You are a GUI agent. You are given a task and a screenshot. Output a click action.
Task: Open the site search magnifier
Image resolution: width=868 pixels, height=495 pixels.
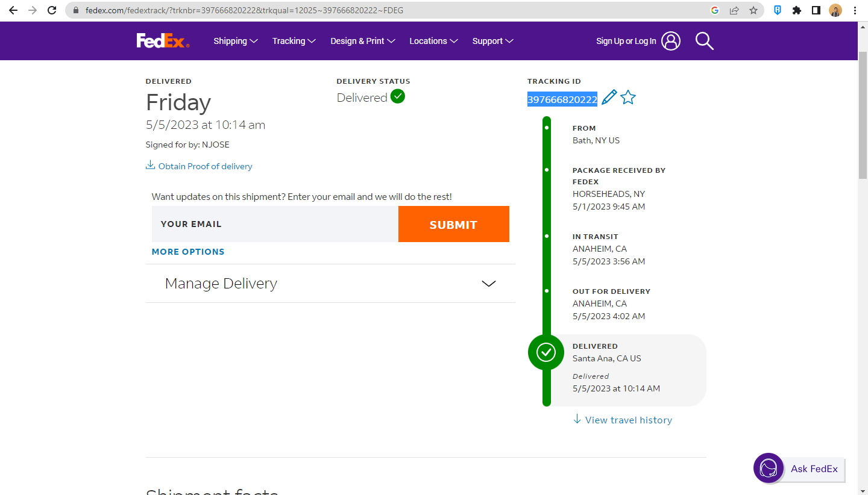point(704,41)
